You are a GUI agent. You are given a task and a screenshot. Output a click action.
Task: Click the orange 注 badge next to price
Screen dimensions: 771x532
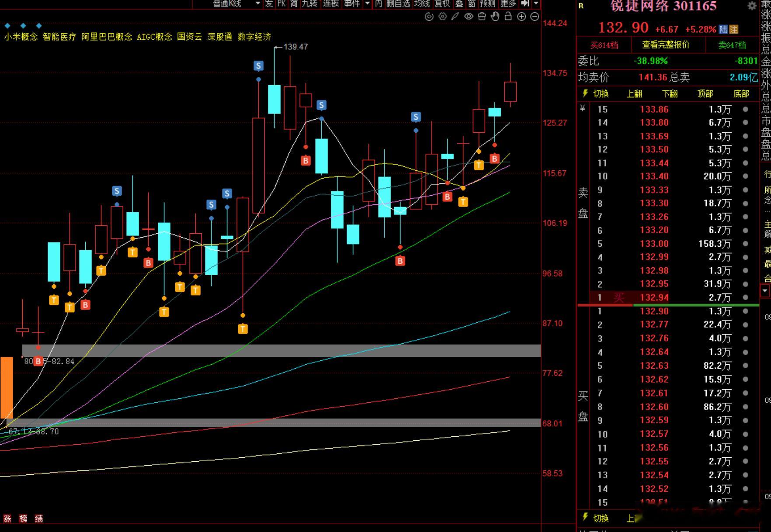[734, 29]
